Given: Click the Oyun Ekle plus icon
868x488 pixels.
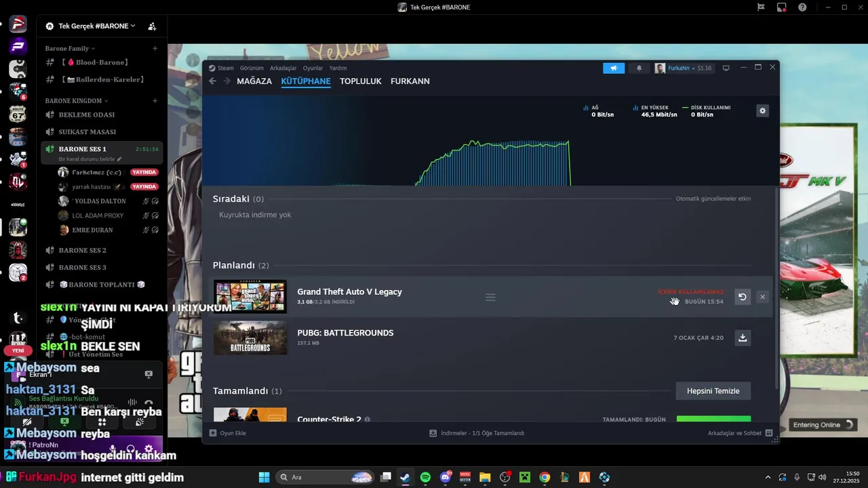Looking at the screenshot, I should (213, 433).
